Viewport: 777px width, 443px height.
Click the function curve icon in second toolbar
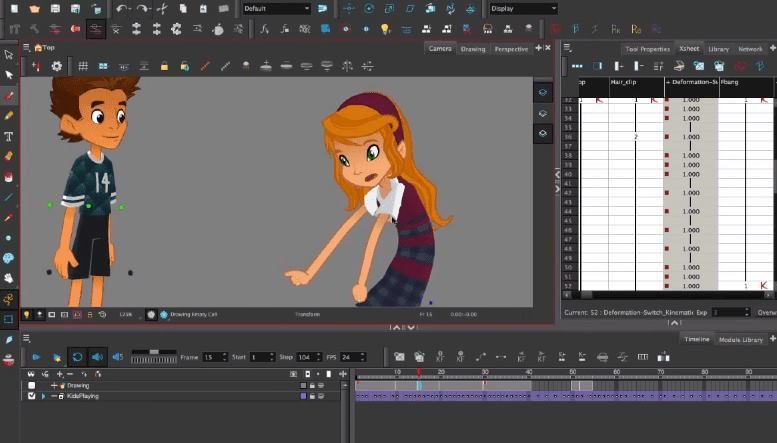265,29
